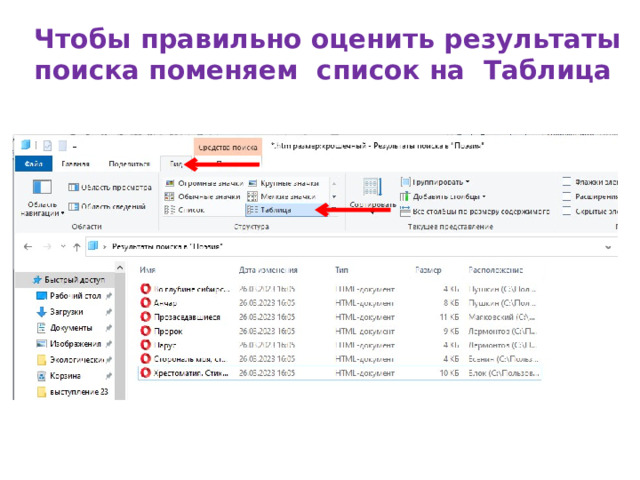Screen dimensions: 640x480
Task: Click the 11 КБ size cell
Action: (449, 317)
